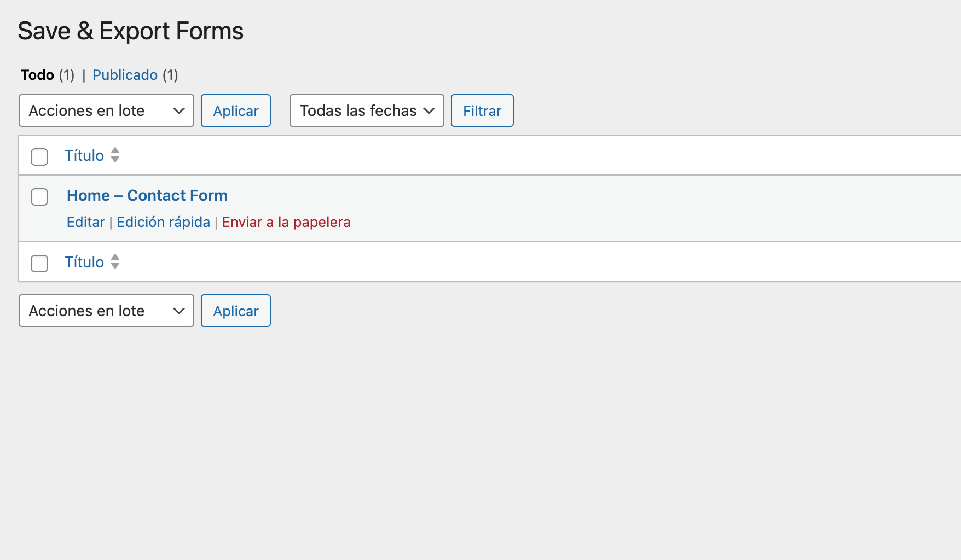Check the select-all checkbox in table footer
Image resolution: width=961 pixels, height=560 pixels.
pos(39,264)
